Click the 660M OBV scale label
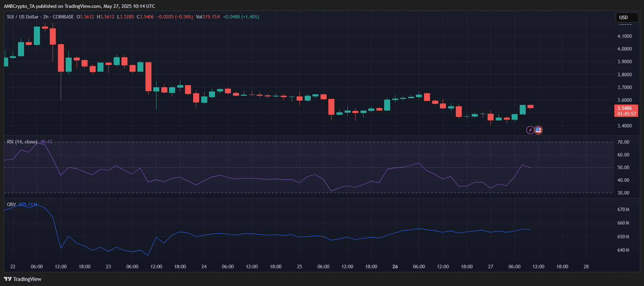The height and width of the screenshot is (286, 644). pos(623,223)
